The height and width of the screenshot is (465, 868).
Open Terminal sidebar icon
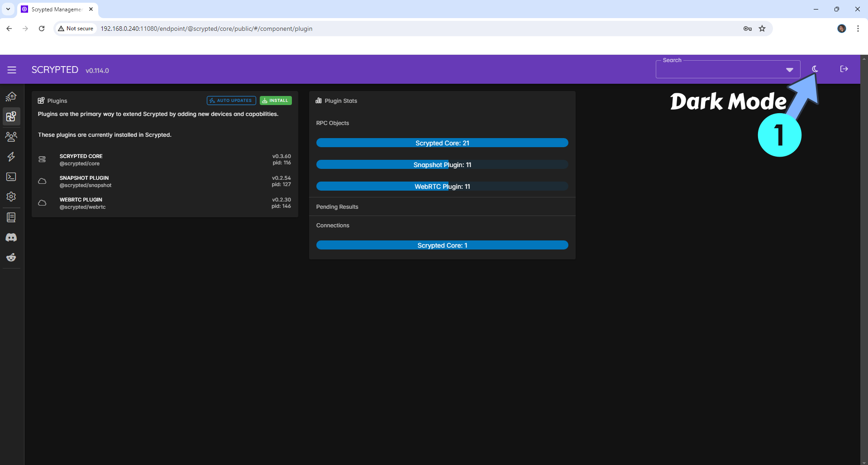click(x=11, y=177)
